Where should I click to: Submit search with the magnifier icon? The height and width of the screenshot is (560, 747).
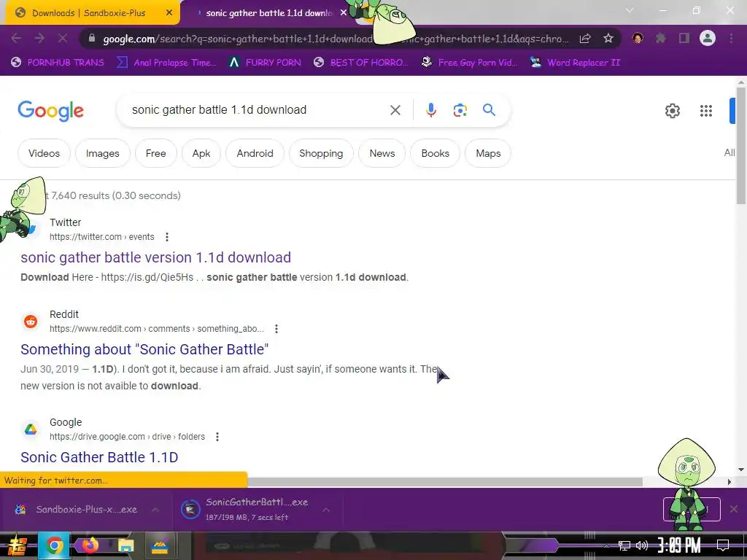(x=489, y=110)
